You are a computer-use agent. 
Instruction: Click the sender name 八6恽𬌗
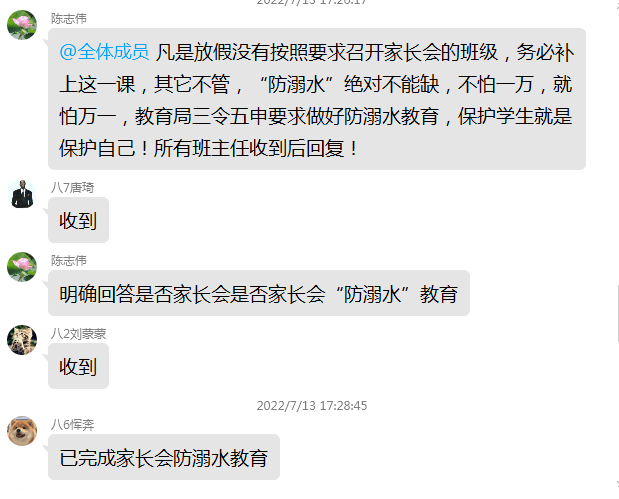(72, 425)
